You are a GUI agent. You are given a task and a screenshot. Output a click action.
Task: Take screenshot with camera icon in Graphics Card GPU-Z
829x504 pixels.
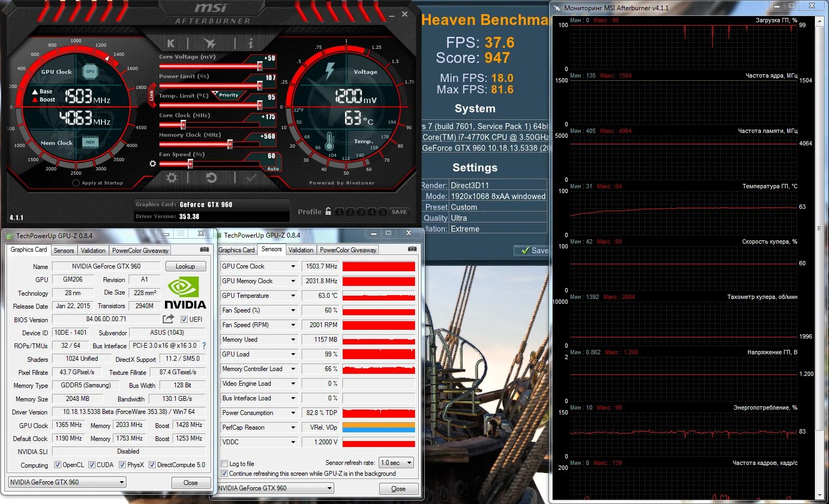pos(205,250)
